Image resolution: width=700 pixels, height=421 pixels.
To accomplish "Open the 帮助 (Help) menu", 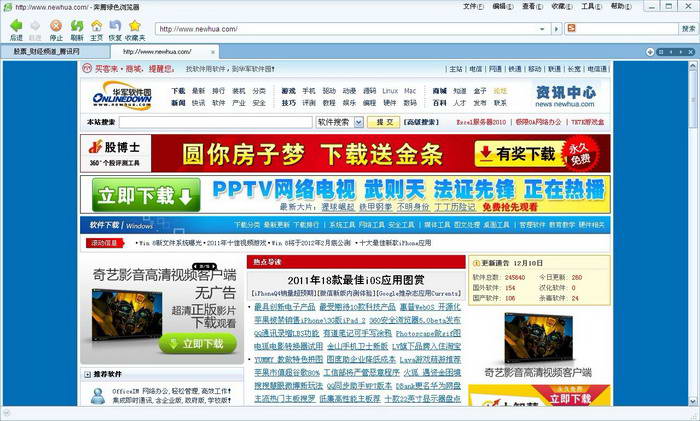I will [x=621, y=6].
